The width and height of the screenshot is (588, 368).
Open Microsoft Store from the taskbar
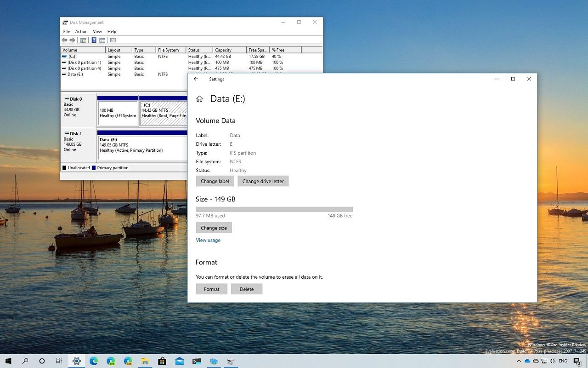click(162, 361)
